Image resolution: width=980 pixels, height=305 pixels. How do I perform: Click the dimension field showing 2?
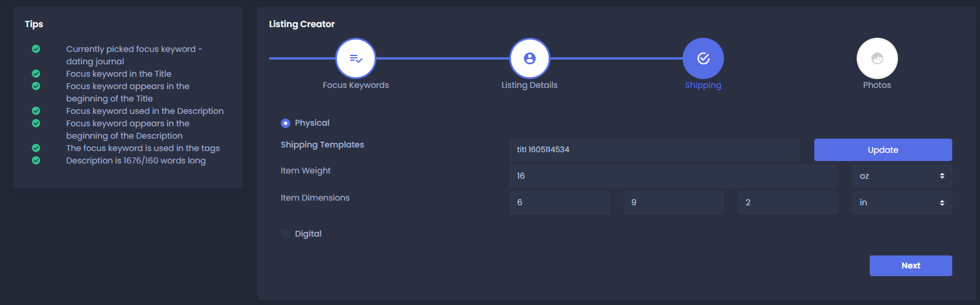pyautogui.click(x=788, y=202)
